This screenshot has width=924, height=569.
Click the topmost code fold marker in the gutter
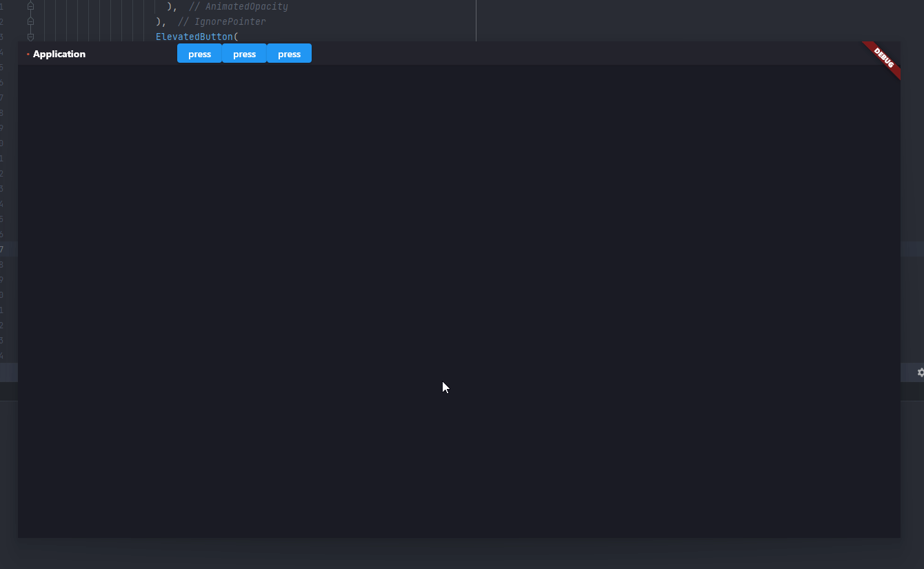click(x=30, y=6)
